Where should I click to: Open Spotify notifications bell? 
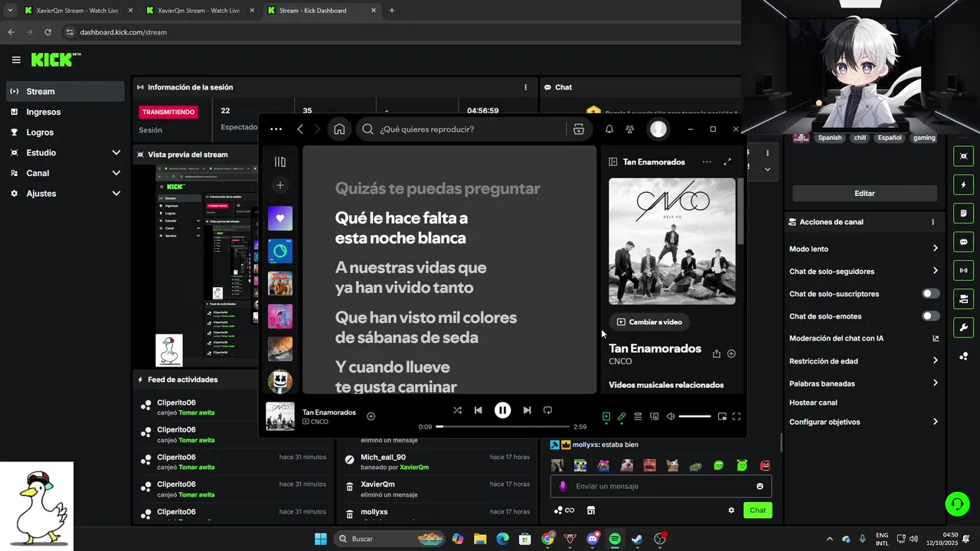coord(609,129)
